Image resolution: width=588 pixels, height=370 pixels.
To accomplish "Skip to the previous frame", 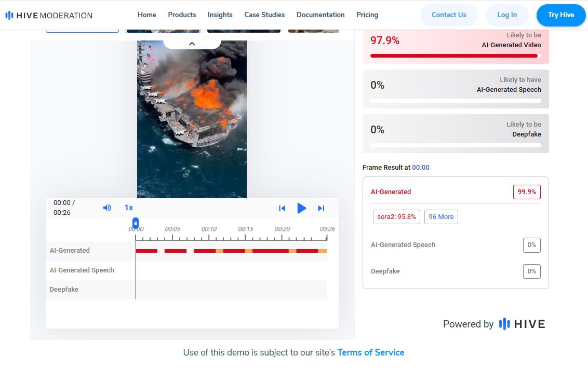I will 282,208.
